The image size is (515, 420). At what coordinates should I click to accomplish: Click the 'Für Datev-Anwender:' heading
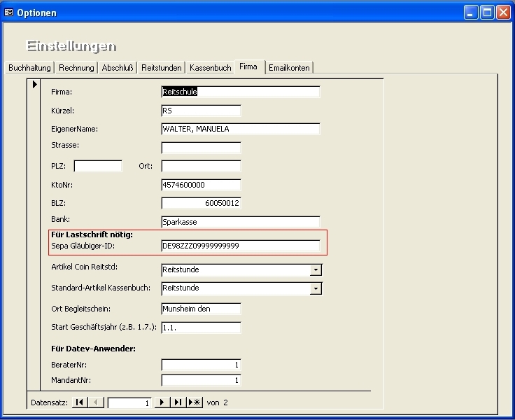coord(93,349)
